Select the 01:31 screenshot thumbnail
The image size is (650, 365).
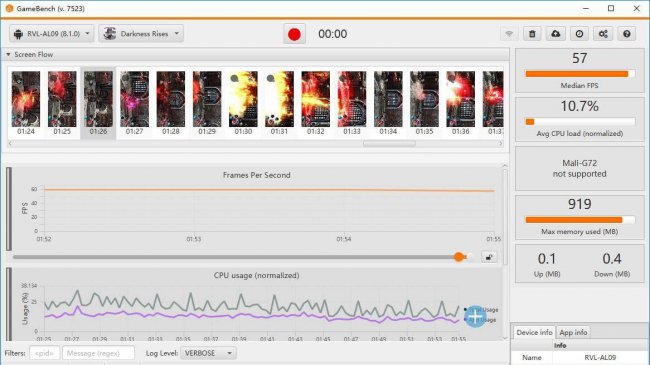pyautogui.click(x=279, y=103)
